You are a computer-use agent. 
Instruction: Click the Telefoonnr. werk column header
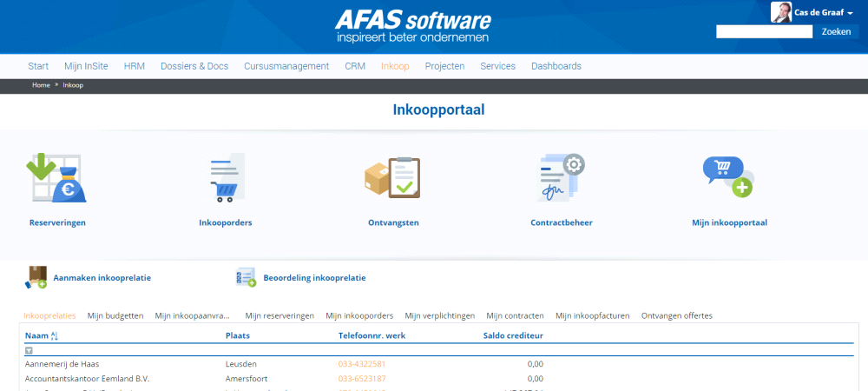[x=372, y=335]
